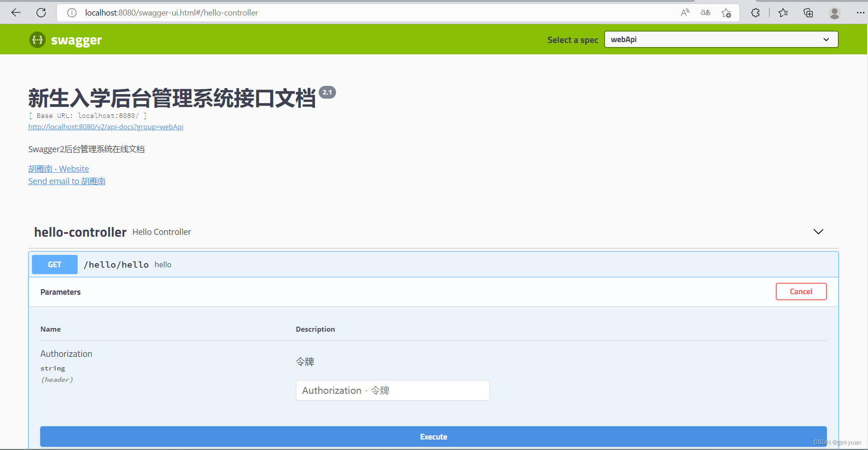Click the Select a spec label
This screenshot has width=868, height=450.
[573, 40]
